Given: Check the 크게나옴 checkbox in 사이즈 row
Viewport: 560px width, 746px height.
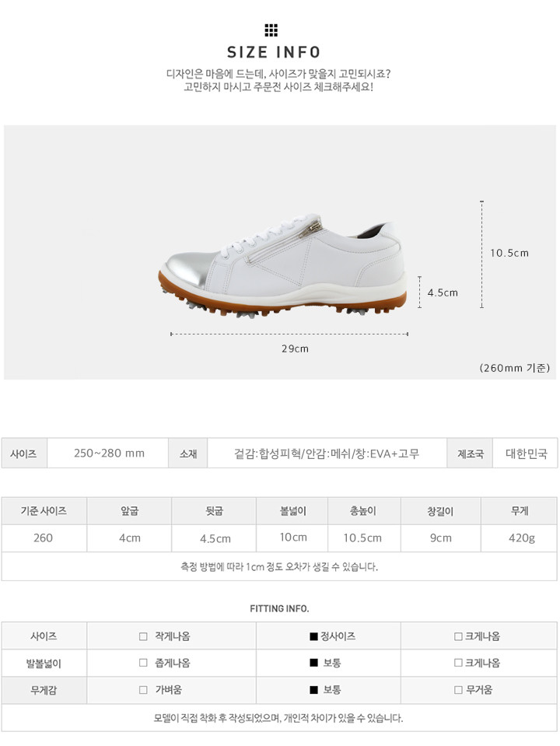Looking at the screenshot, I should (x=458, y=636).
